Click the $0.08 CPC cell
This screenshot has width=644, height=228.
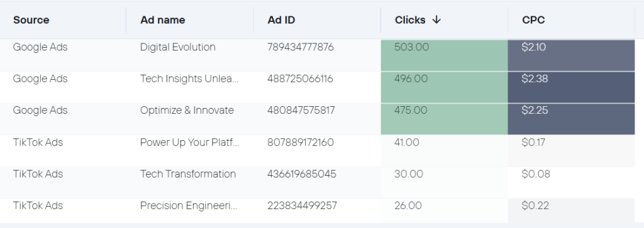tap(571, 183)
